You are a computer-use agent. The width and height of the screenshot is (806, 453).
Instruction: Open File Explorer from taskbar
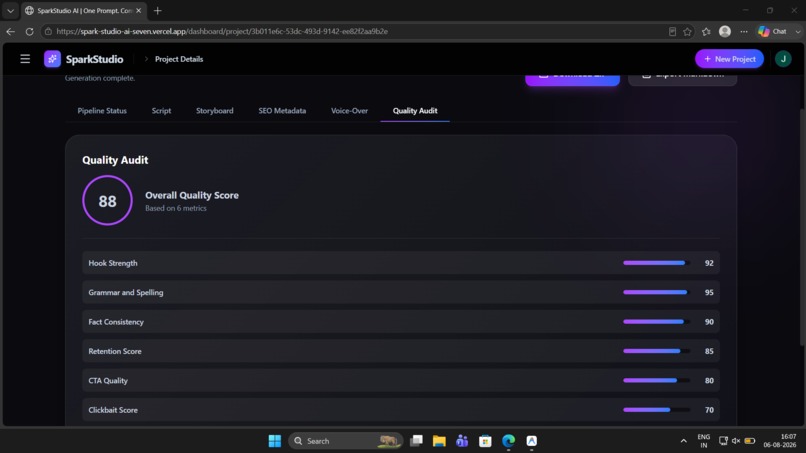(x=439, y=441)
